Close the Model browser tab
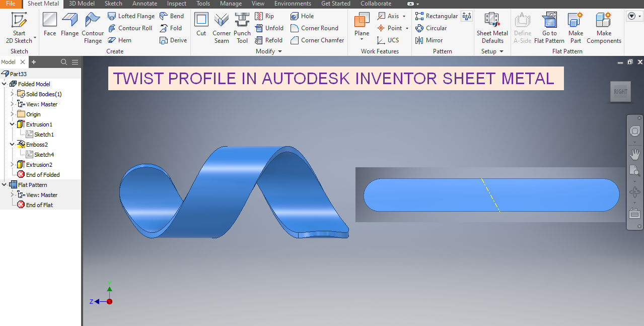The image size is (644, 326). tap(22, 62)
